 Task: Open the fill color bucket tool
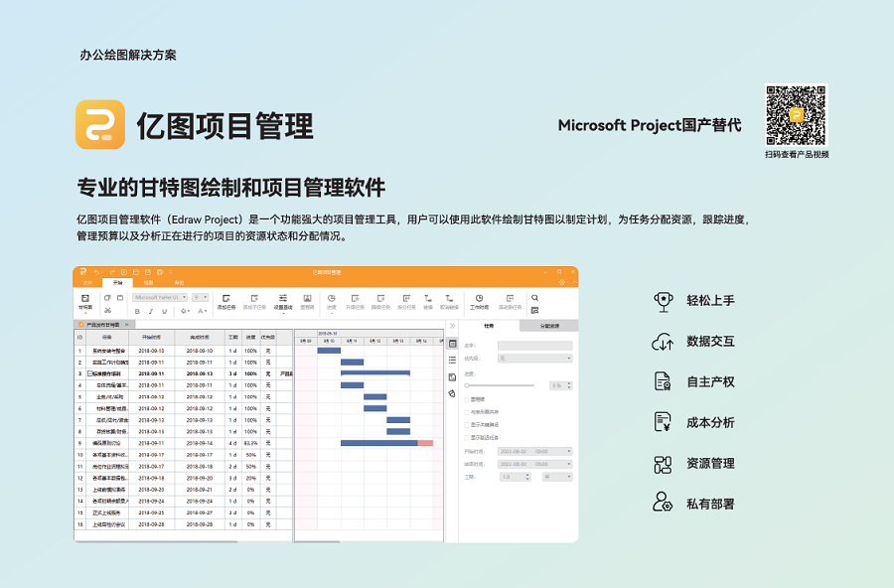[184, 311]
